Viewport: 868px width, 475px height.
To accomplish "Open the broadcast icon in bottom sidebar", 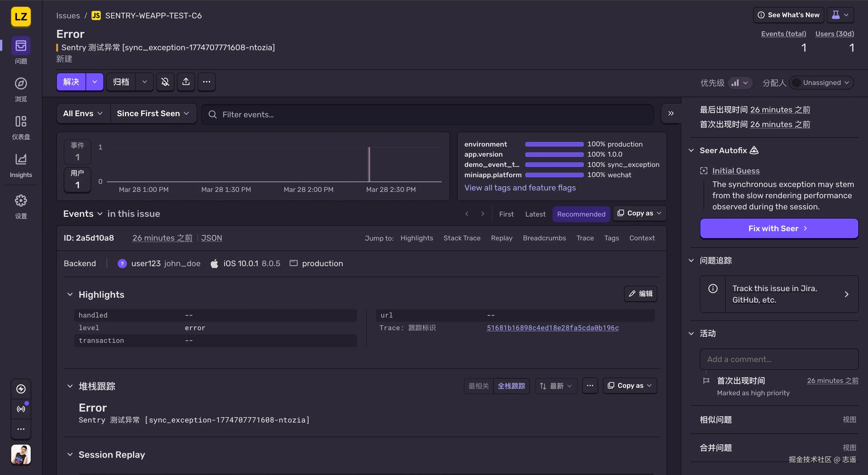I will coord(21,409).
